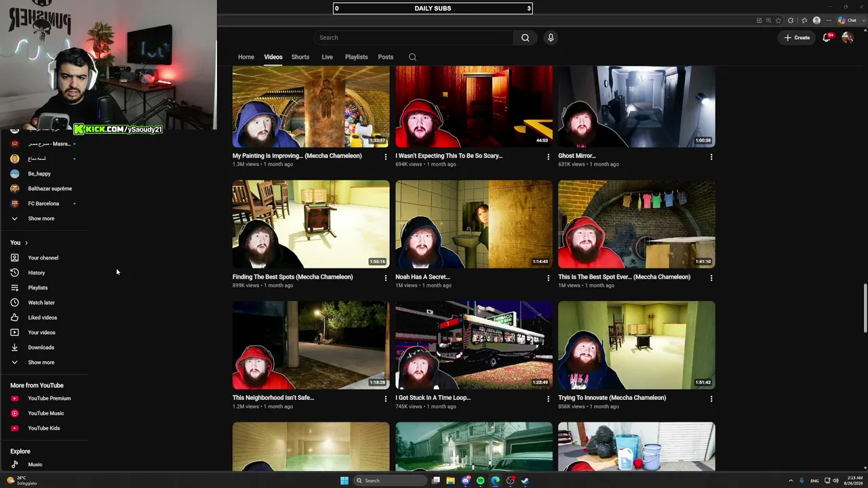Open options for 'I Wasn't Expecting This' video

click(x=549, y=157)
